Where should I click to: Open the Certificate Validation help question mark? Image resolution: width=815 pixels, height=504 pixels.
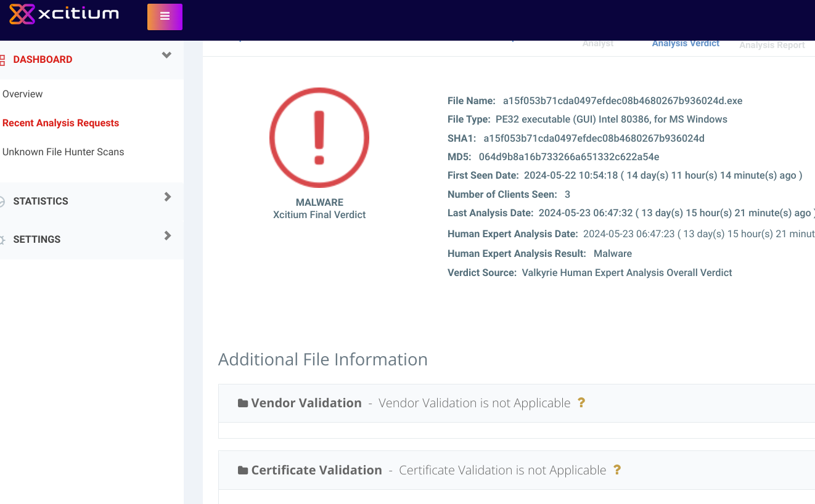click(x=616, y=470)
